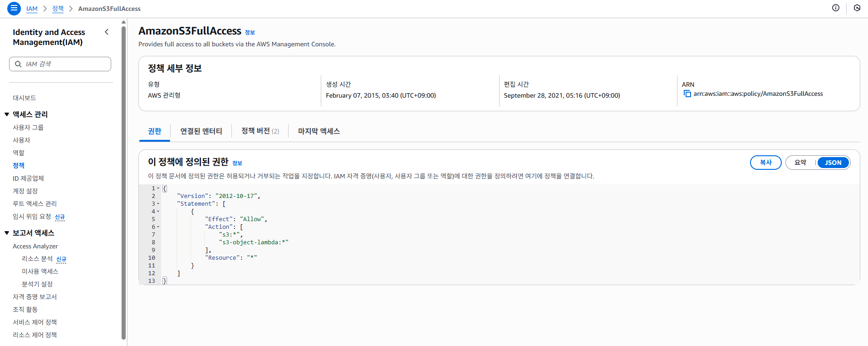Go to 정책 breadcrumb link

58,9
